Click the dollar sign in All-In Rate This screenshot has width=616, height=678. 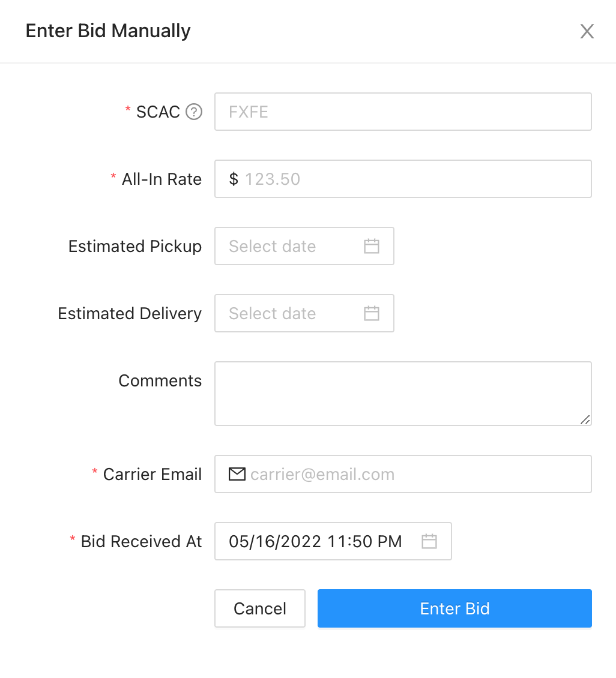point(234,179)
